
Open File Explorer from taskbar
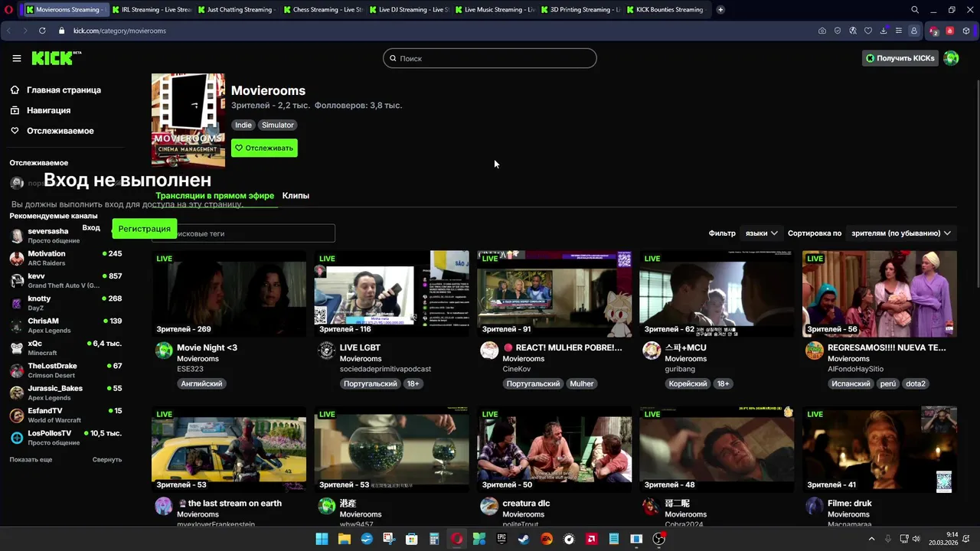click(345, 539)
